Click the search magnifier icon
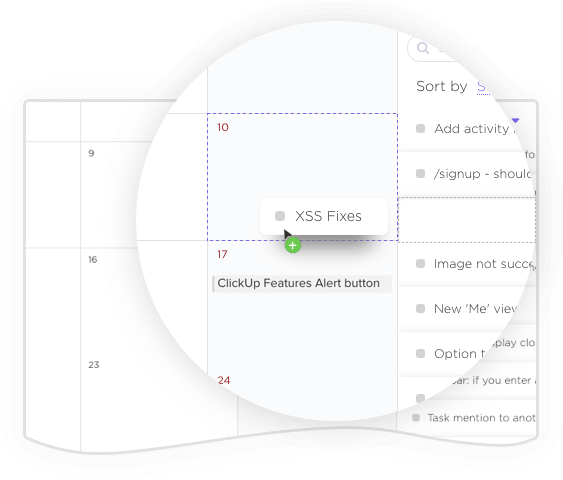 [423, 48]
